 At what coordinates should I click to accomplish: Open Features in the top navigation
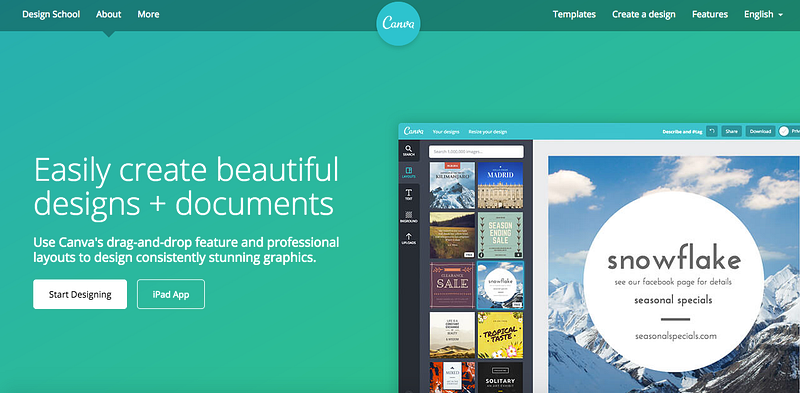click(x=710, y=14)
